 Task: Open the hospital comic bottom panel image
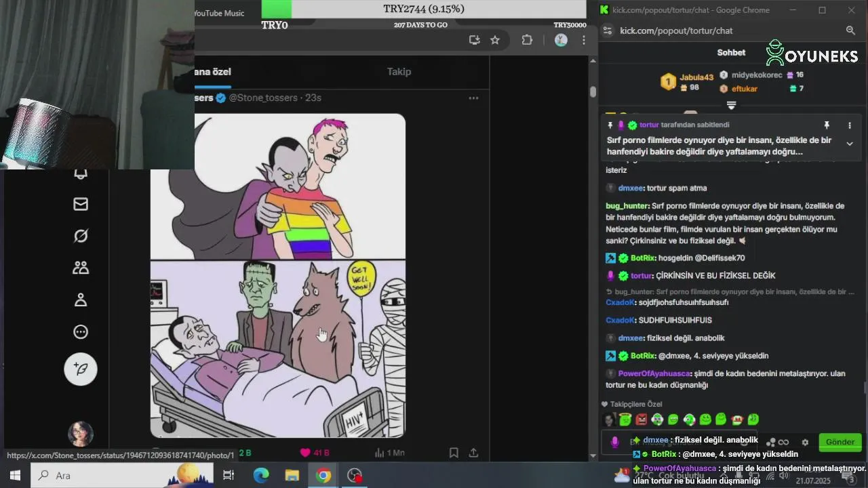coord(278,349)
